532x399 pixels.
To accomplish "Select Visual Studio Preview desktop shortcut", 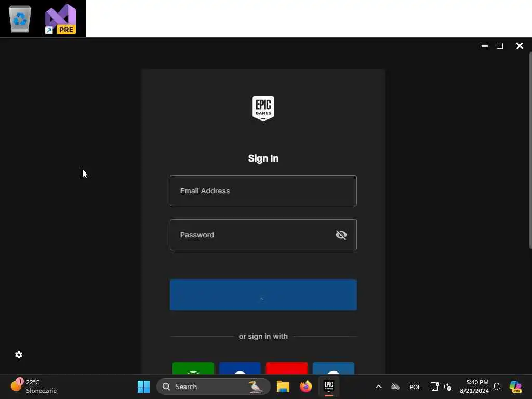I will [x=61, y=19].
